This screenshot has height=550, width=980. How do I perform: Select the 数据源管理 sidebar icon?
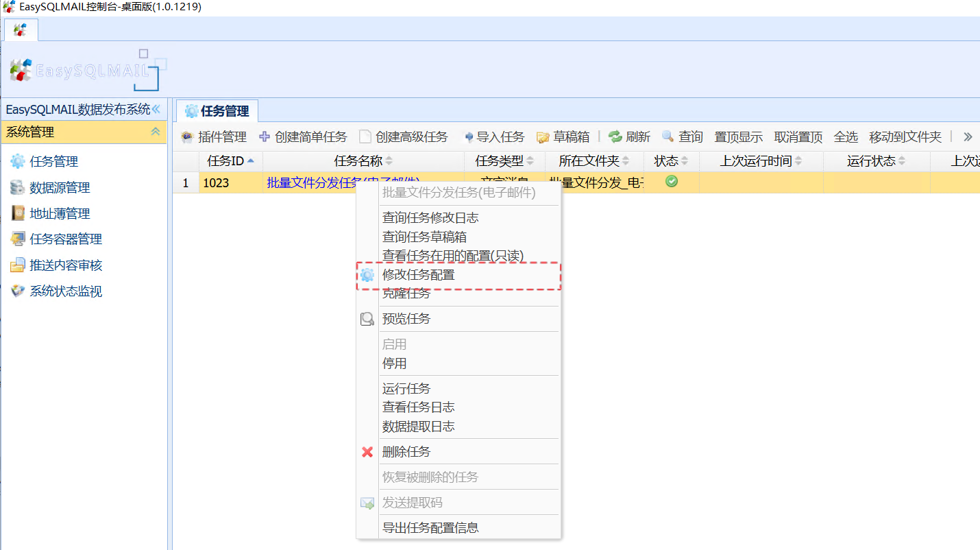(16, 187)
